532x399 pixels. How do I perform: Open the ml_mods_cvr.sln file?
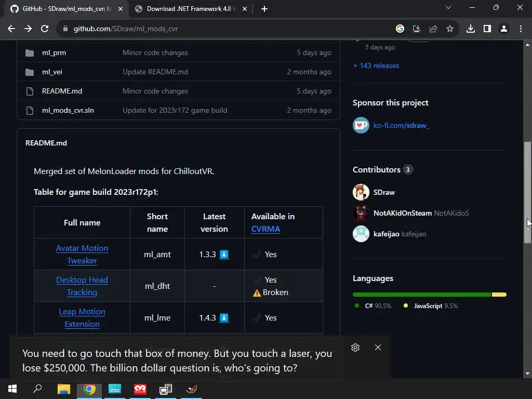[68, 110]
